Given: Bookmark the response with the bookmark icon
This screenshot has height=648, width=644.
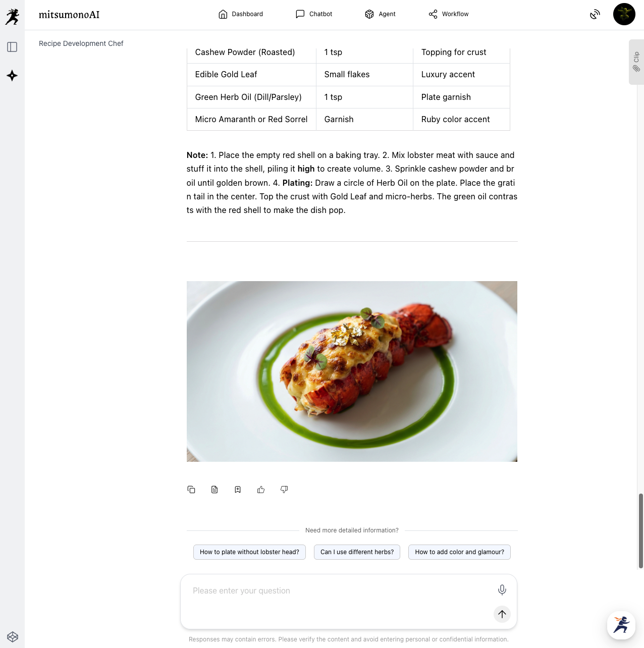Looking at the screenshot, I should click(238, 490).
